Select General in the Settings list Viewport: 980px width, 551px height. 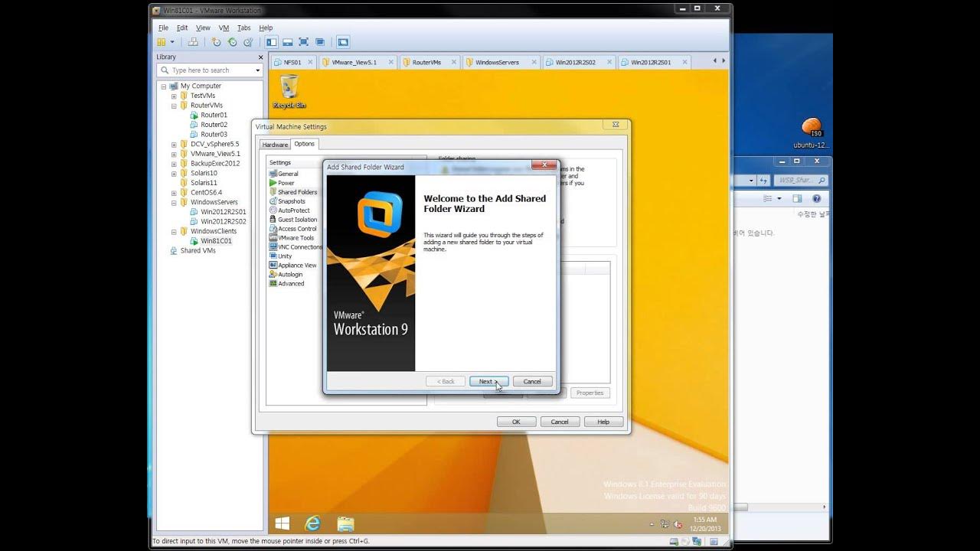tap(288, 174)
